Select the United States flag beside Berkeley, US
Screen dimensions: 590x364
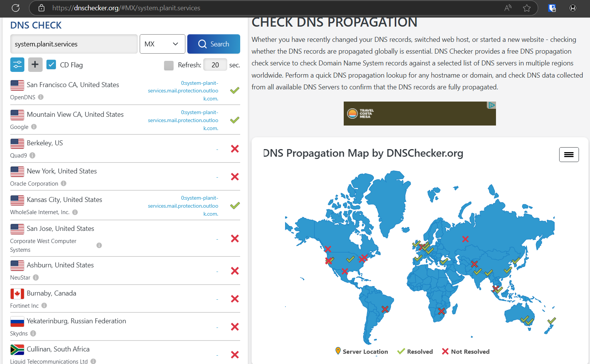click(x=17, y=143)
